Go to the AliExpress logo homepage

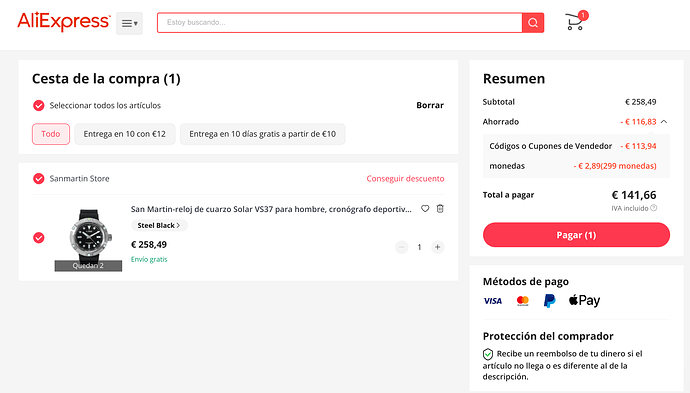click(x=63, y=22)
